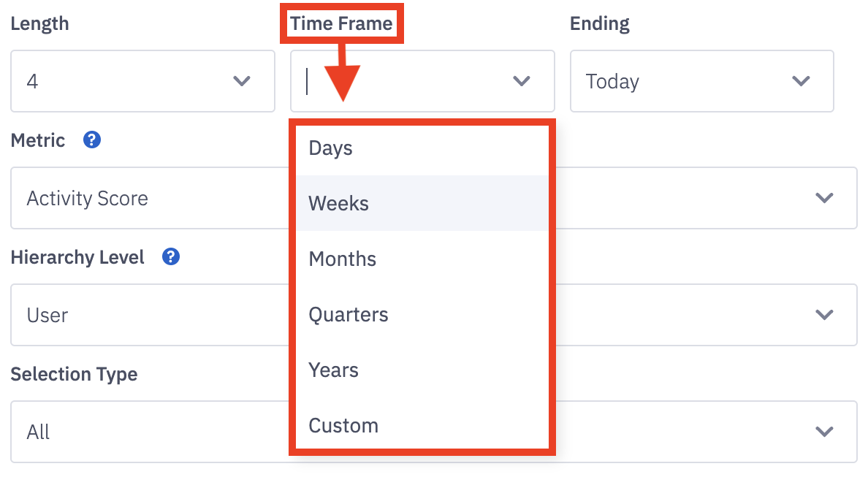Open the Ending dropdown set to Today
Screen dimensions: 868x488
(x=702, y=81)
